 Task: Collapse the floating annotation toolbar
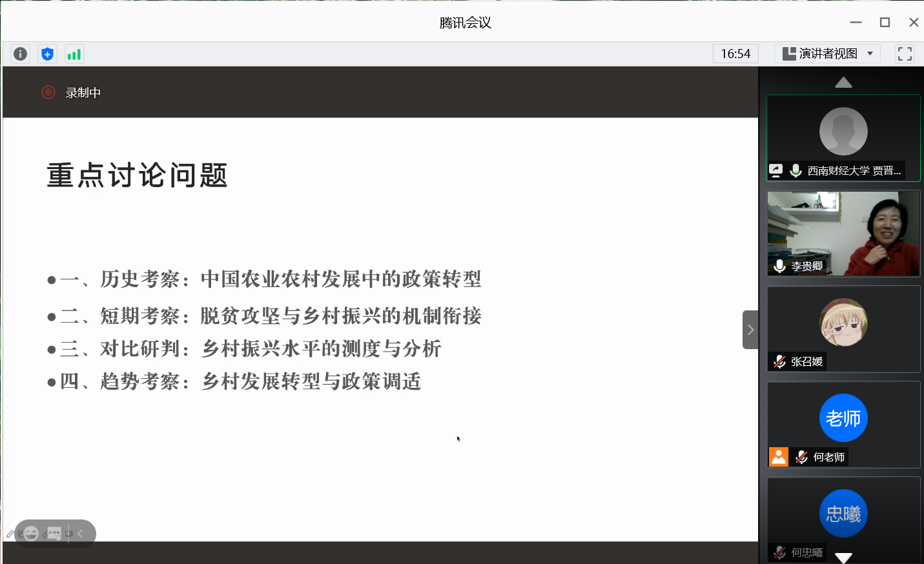(x=81, y=534)
